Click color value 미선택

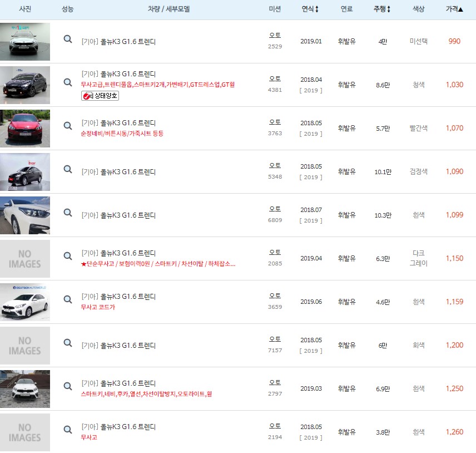pos(419,41)
